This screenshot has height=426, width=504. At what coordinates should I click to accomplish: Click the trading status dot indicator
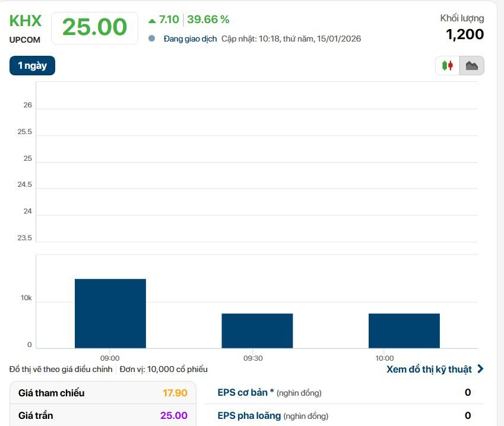(152, 39)
